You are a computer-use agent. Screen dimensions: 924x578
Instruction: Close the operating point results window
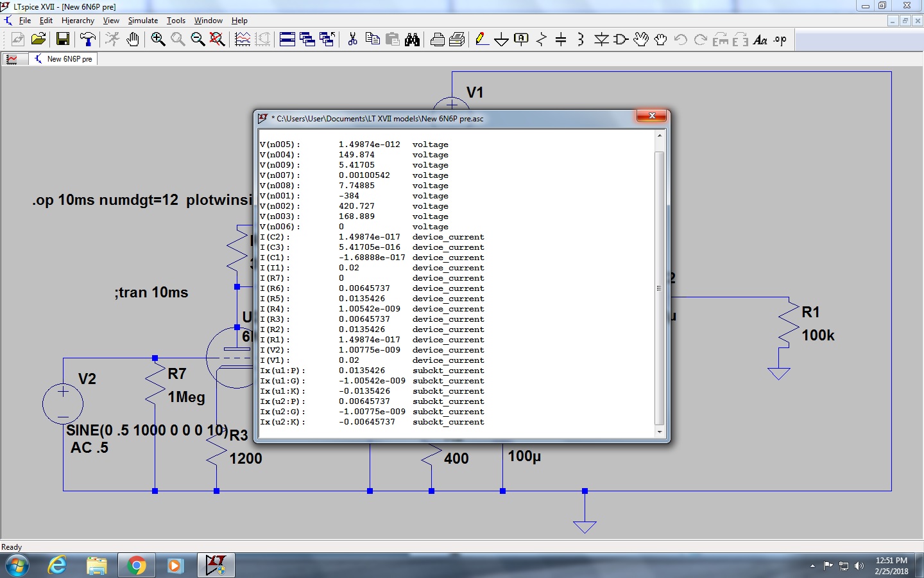click(652, 116)
